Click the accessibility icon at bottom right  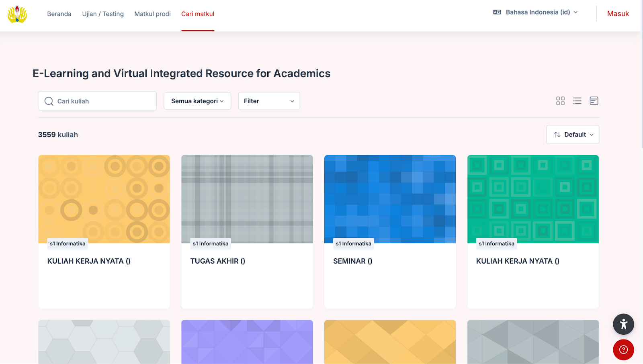[x=623, y=324]
